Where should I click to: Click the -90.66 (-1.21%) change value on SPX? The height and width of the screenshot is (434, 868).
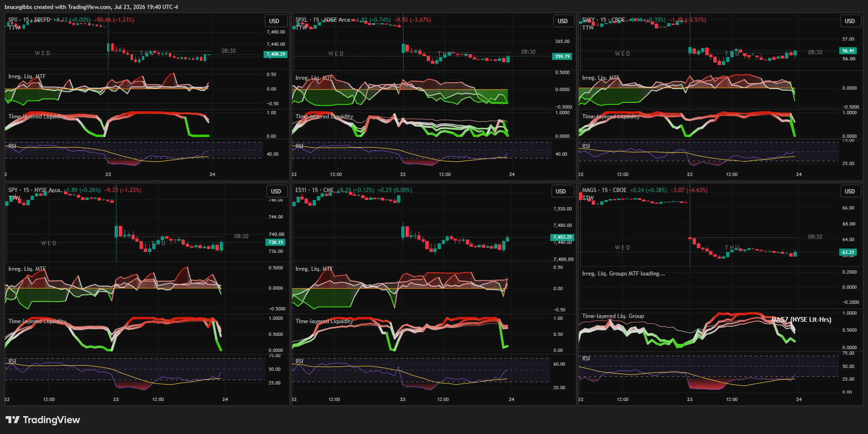pyautogui.click(x=114, y=20)
